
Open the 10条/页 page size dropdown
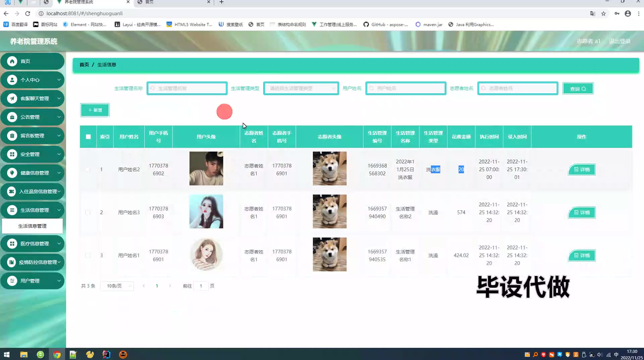[x=117, y=286]
